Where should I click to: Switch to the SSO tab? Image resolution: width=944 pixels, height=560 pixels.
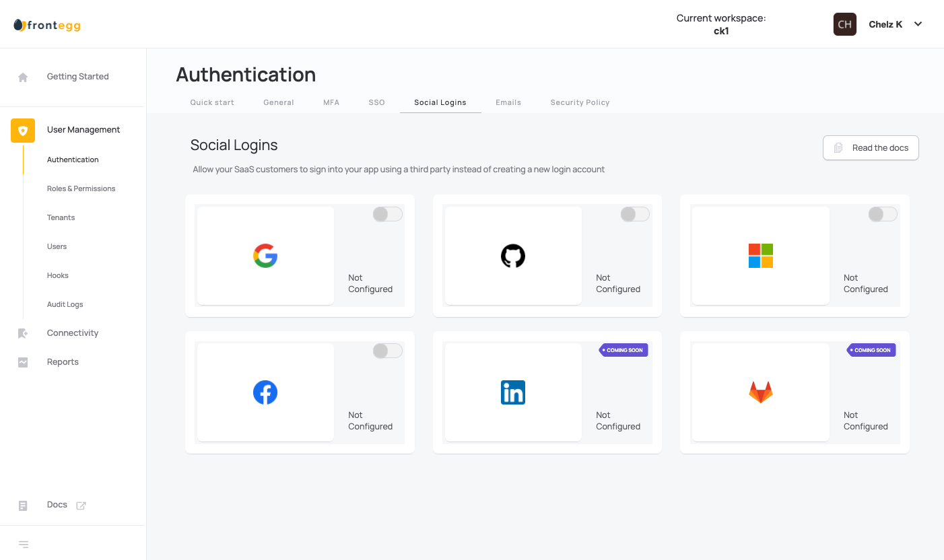(377, 102)
